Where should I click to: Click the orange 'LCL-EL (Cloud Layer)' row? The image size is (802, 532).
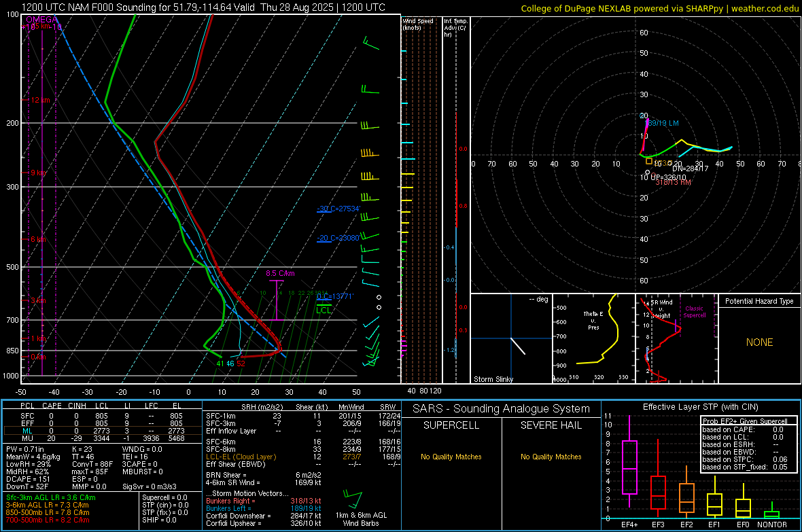point(303,457)
